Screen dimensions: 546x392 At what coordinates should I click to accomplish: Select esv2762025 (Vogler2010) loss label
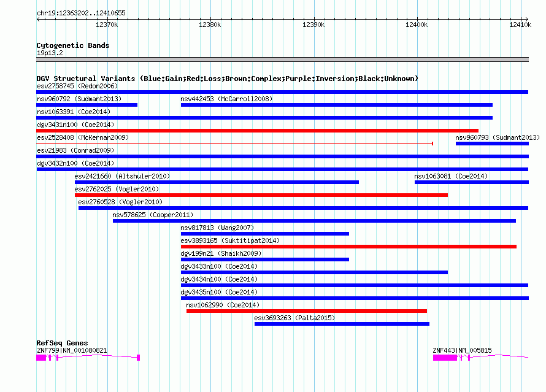(117, 189)
